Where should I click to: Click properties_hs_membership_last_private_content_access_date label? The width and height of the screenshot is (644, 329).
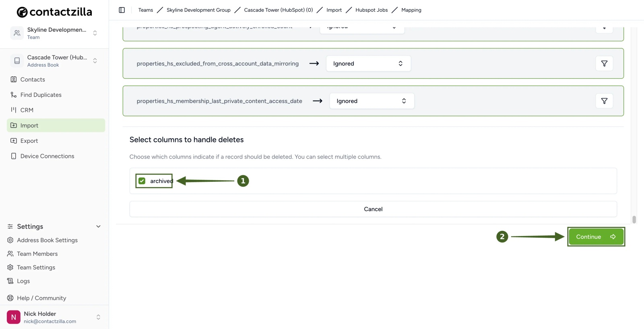click(x=219, y=101)
